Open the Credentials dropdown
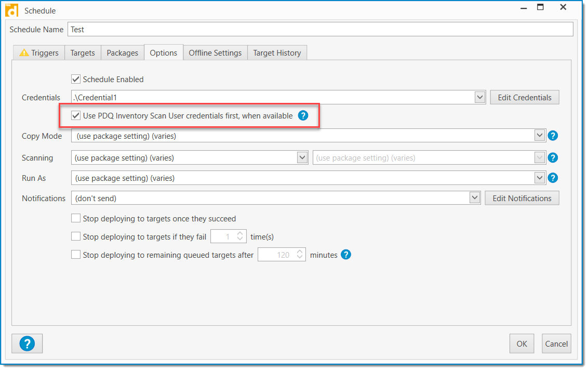588x370 pixels. pos(479,97)
